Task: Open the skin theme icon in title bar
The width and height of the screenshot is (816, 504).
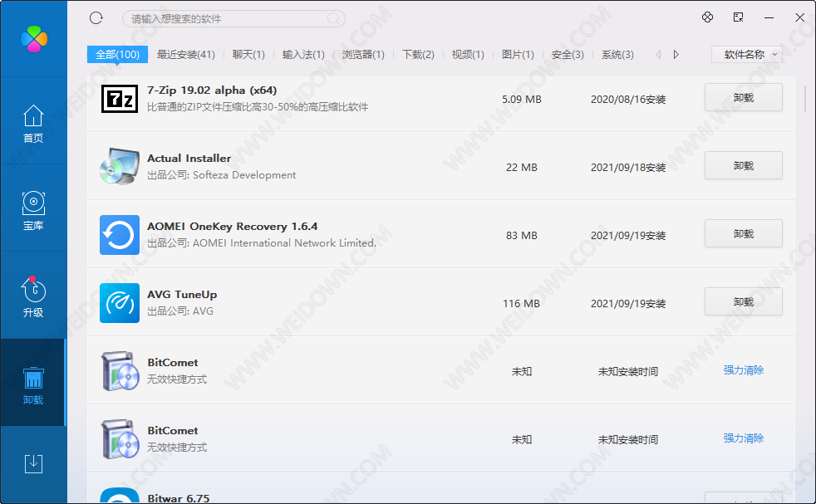Action: pyautogui.click(x=707, y=17)
